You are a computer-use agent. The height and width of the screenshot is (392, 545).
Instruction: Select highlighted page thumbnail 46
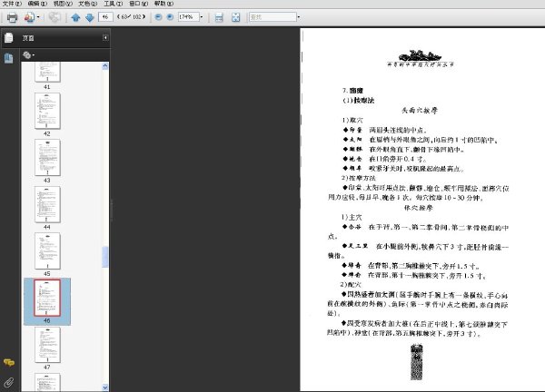pyautogui.click(x=47, y=298)
